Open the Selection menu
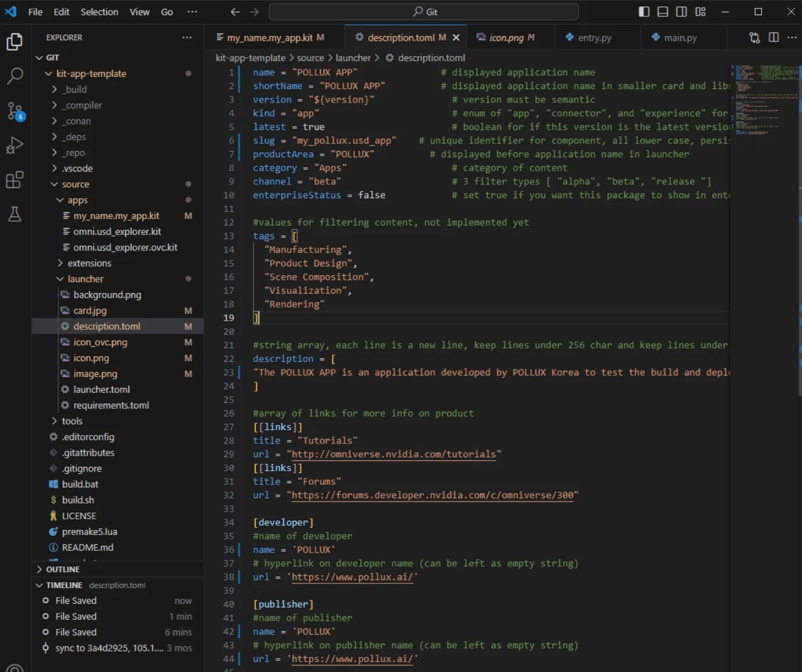 click(99, 12)
